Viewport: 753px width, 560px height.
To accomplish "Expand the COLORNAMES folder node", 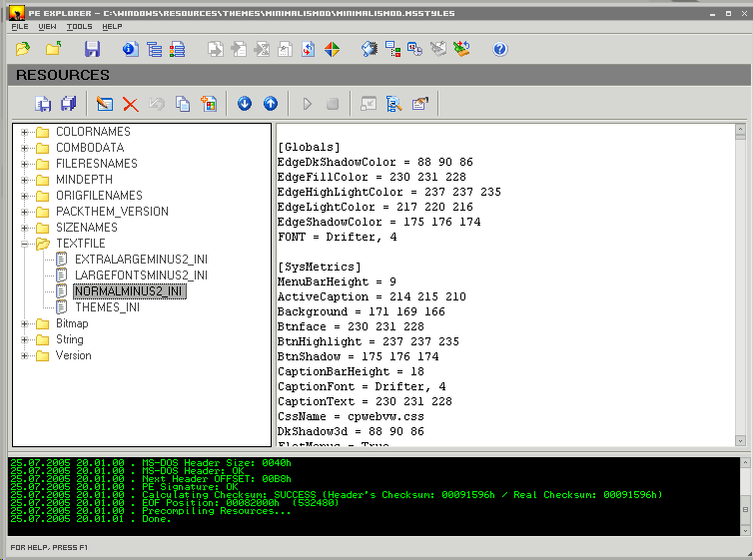I will [x=24, y=132].
